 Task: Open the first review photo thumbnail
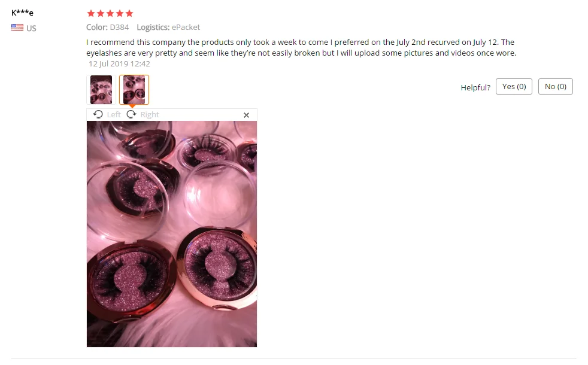[x=101, y=90]
